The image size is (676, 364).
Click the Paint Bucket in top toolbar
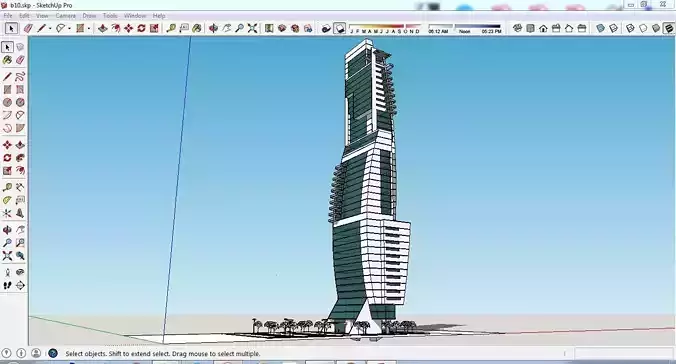pos(197,28)
